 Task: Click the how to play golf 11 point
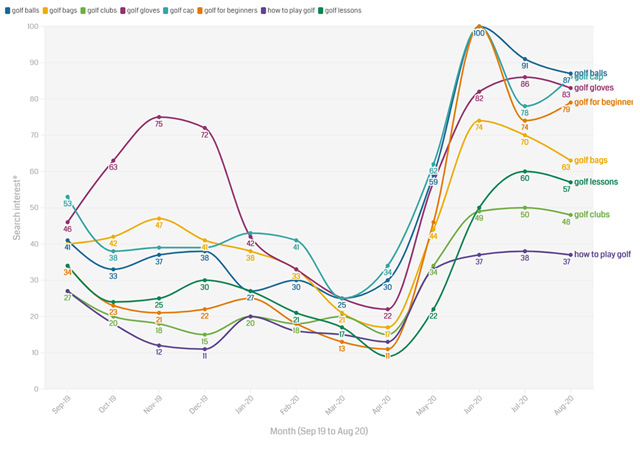coord(205,349)
